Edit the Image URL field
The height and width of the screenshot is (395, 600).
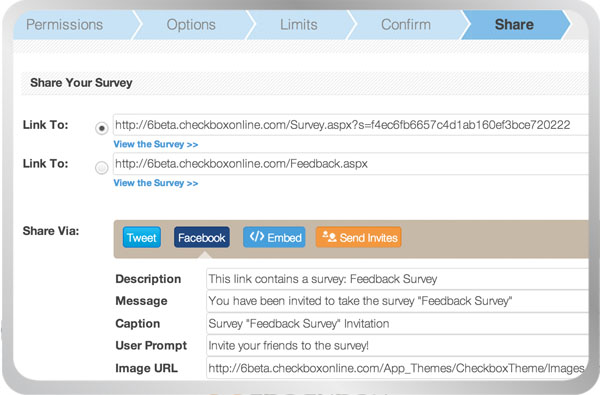click(x=397, y=368)
